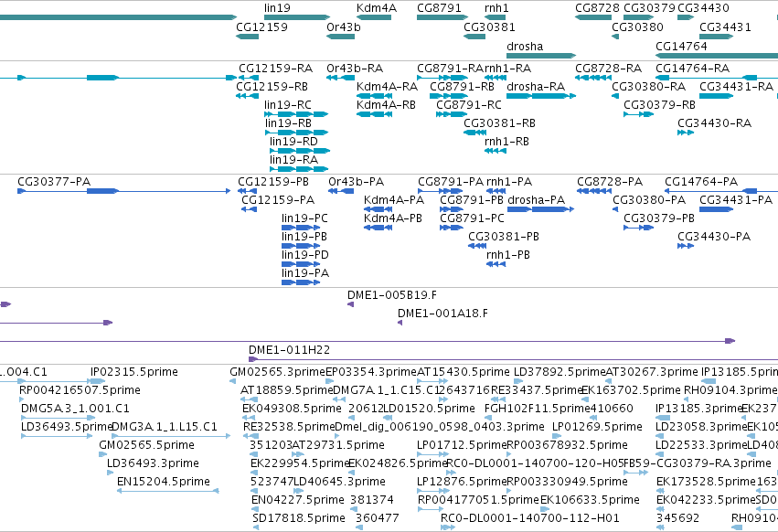Image resolution: width=778 pixels, height=532 pixels.
Task: Open the DME1-011H22 feature label
Action: (x=289, y=350)
